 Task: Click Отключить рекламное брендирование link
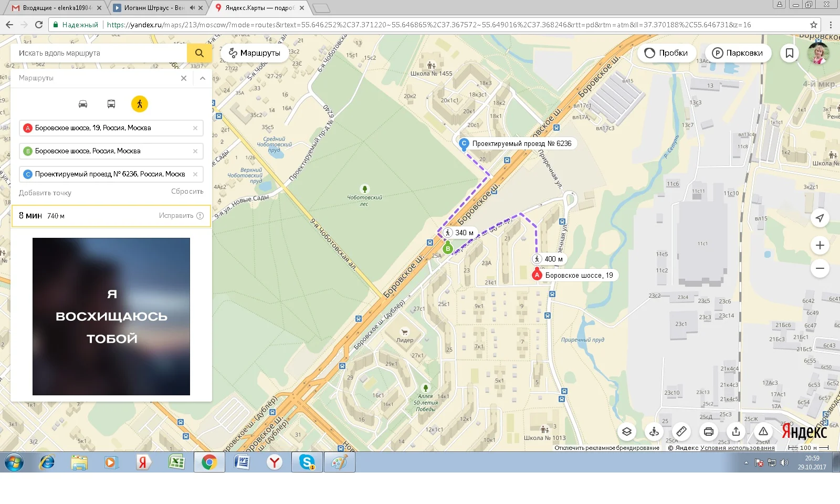[607, 448]
